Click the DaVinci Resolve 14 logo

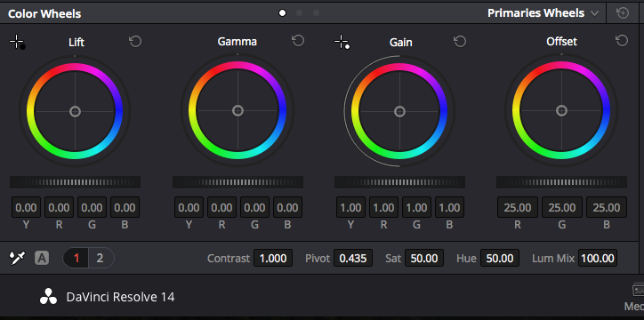48,297
